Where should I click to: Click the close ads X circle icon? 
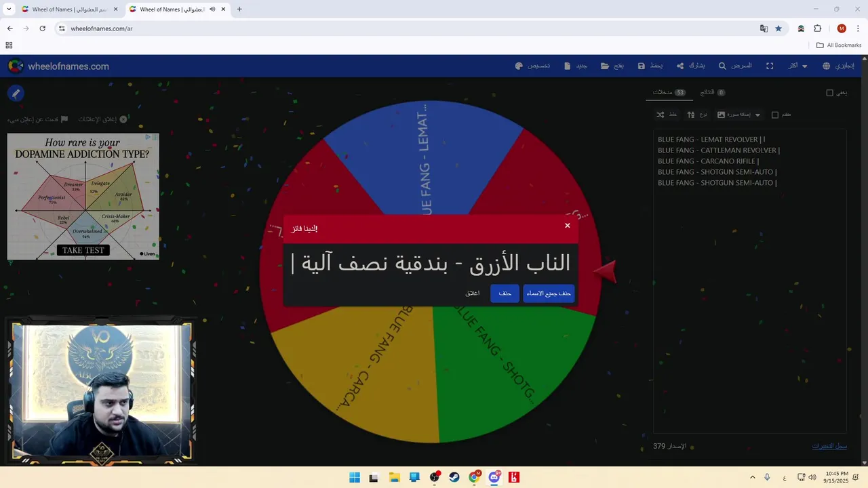click(123, 119)
